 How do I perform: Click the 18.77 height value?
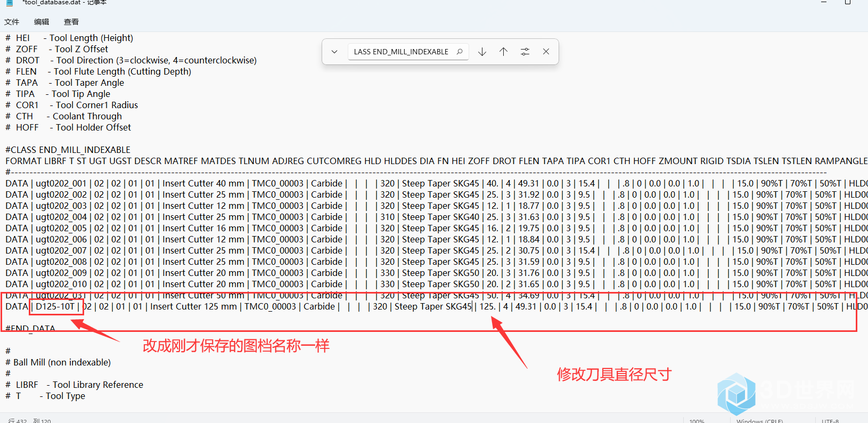pos(529,206)
